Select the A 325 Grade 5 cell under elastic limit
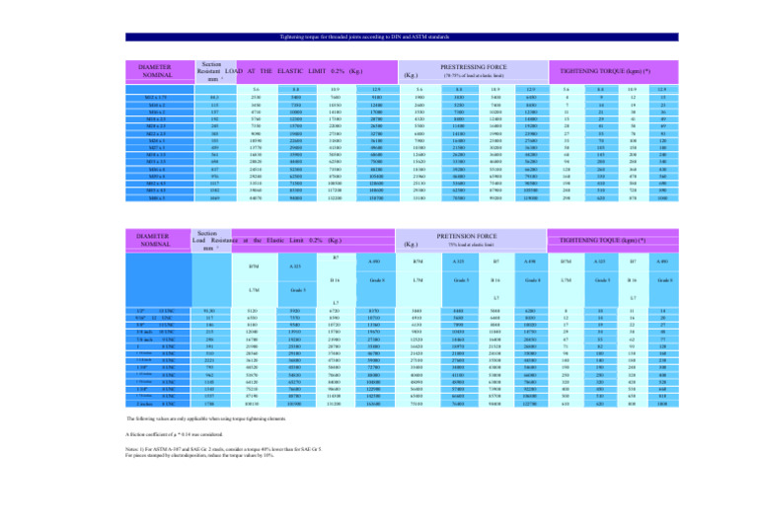This screenshot has width=758, height=532. click(x=297, y=279)
